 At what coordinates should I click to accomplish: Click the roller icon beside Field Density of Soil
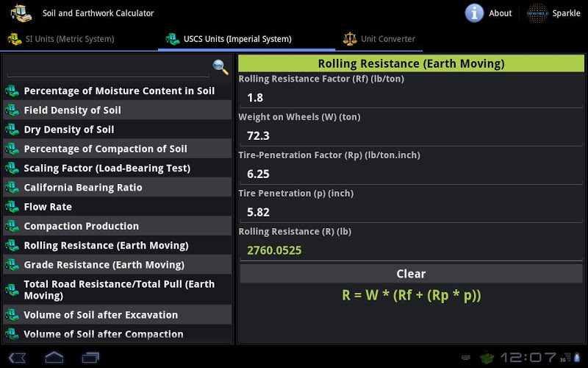pyautogui.click(x=12, y=110)
